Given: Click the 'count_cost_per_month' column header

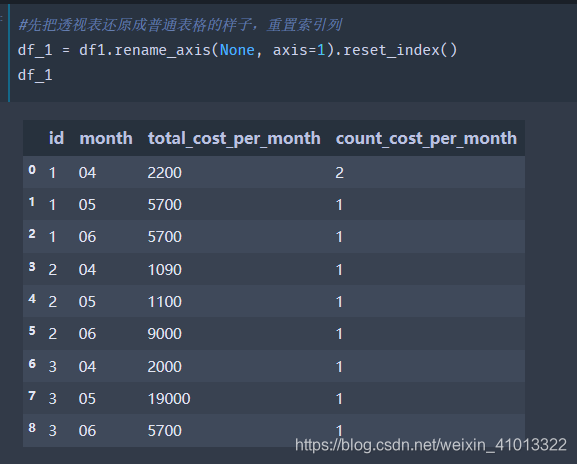Looking at the screenshot, I should point(426,139).
